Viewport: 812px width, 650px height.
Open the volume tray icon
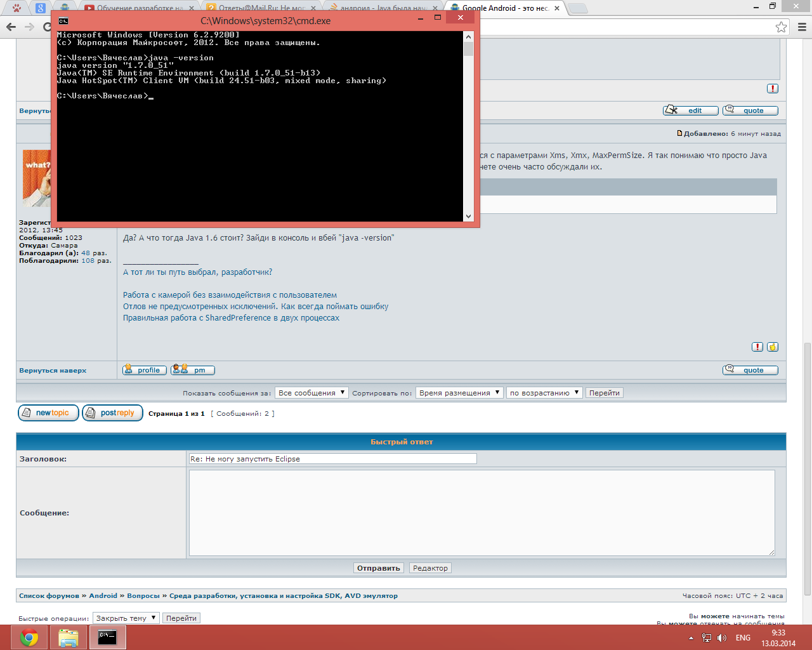click(722, 638)
